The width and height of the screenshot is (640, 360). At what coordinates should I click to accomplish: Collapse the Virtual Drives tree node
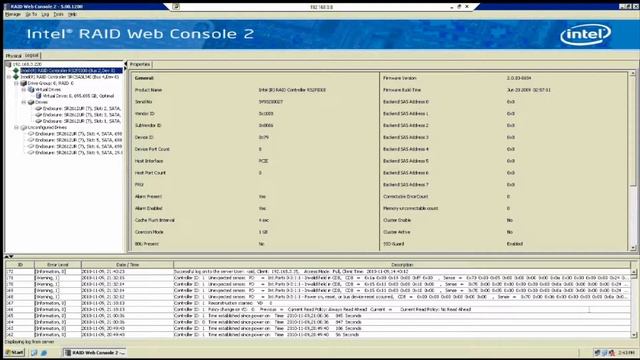[x=24, y=89]
